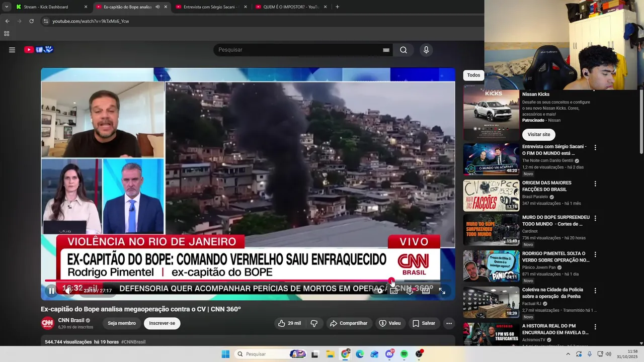Toggle autoplay switch in the player
Viewport: 644px width, 362px height.
379,291
